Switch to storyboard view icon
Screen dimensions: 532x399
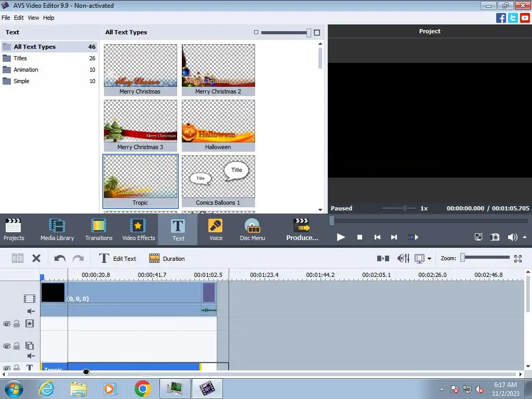click(383, 259)
